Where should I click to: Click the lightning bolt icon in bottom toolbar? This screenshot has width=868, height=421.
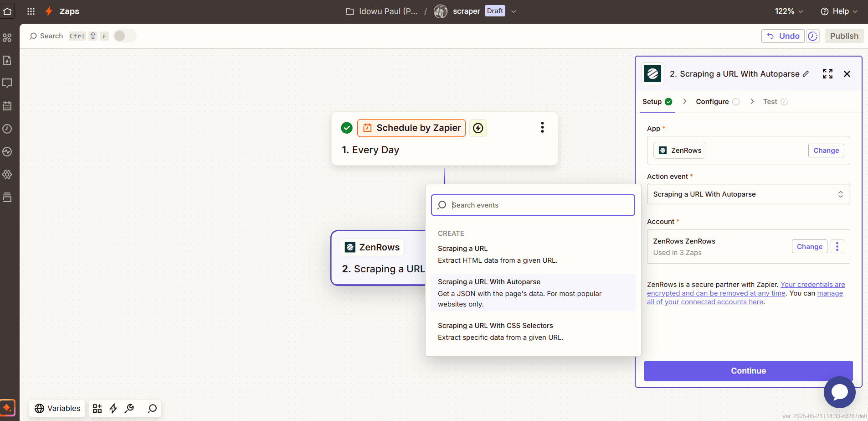[113, 408]
